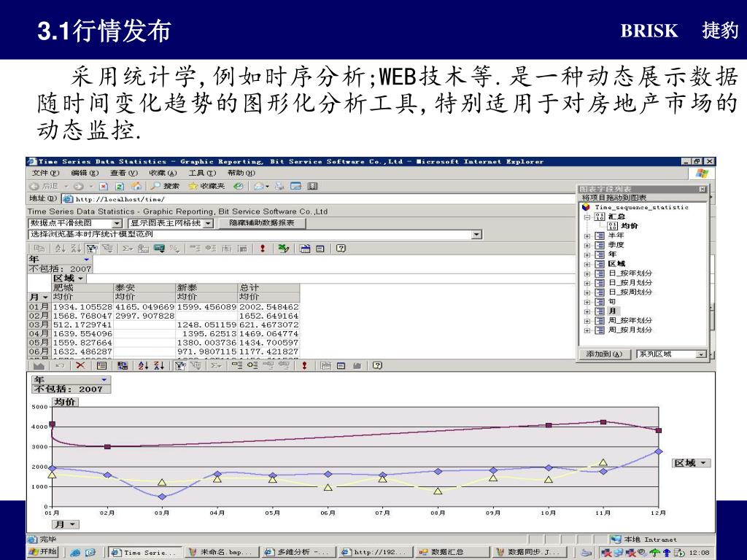The image size is (747, 560).
Task: Click the Sort Ascending icon in chart toolbar
Action: 144,365
